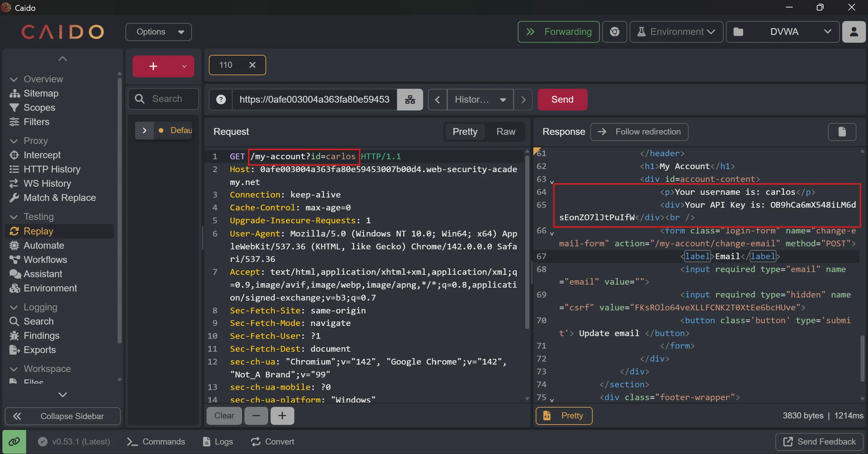This screenshot has width=868, height=454.
Task: Open the user account icon in top bar
Action: pos(854,32)
